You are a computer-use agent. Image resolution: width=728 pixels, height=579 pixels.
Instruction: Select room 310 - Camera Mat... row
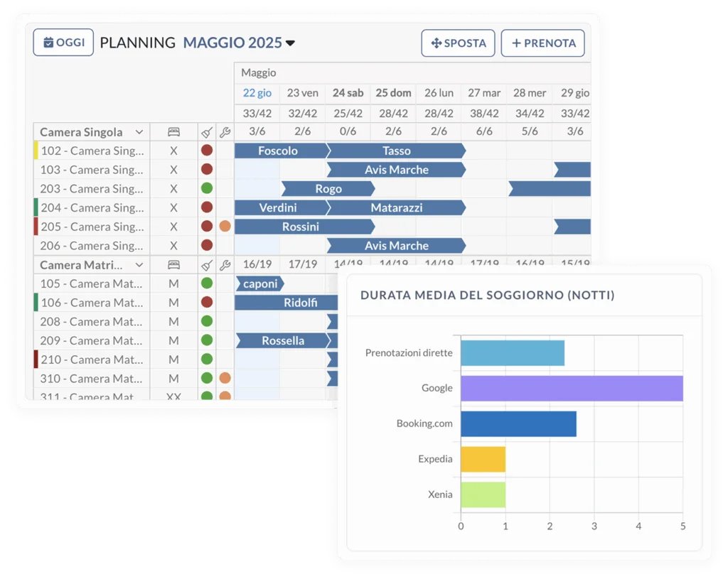tap(92, 379)
